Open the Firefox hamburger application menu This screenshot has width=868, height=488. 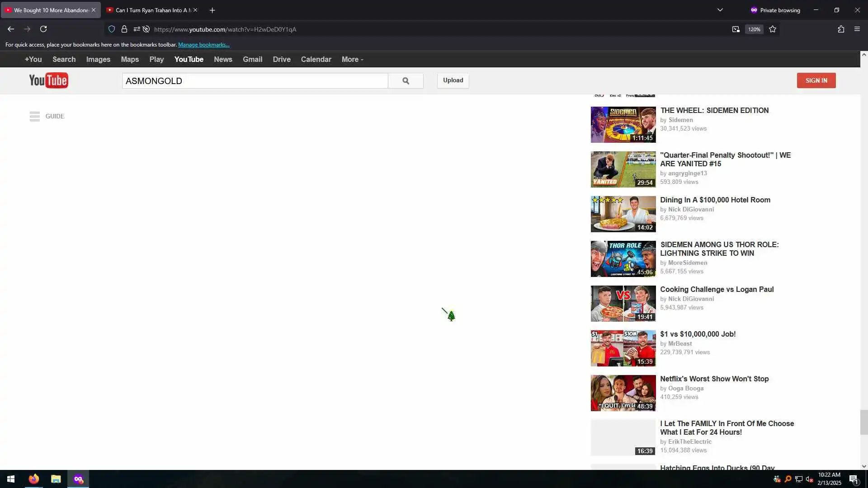857,29
